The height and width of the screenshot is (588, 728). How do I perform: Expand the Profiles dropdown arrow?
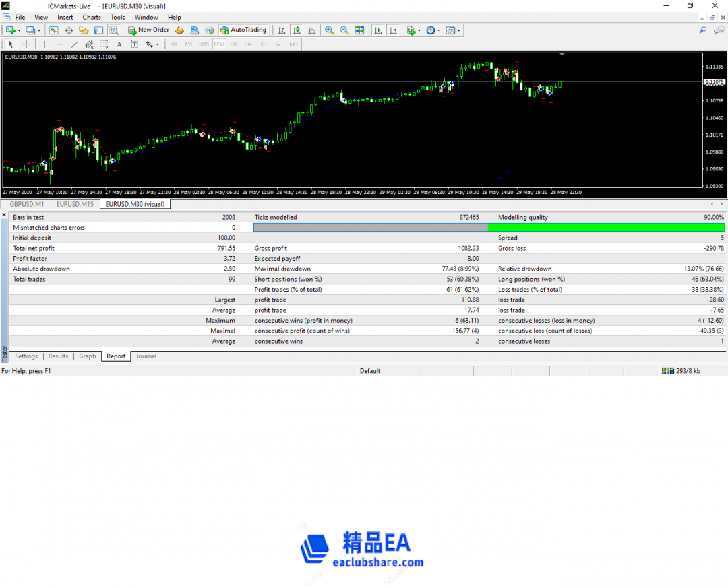[x=38, y=30]
